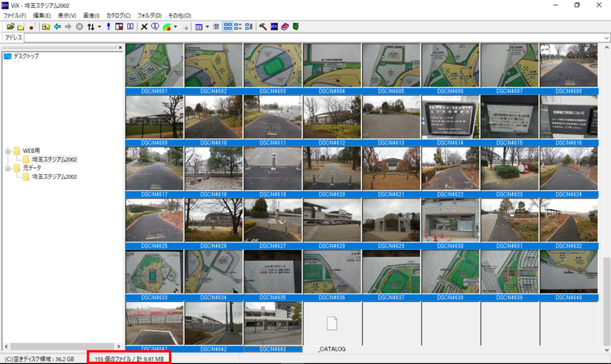
Task: Click the blue back arrow icon
Action: pos(57,26)
